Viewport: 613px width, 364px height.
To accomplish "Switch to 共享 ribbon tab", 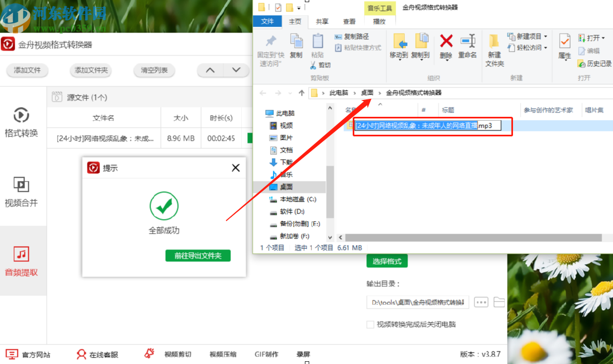I will click(322, 22).
